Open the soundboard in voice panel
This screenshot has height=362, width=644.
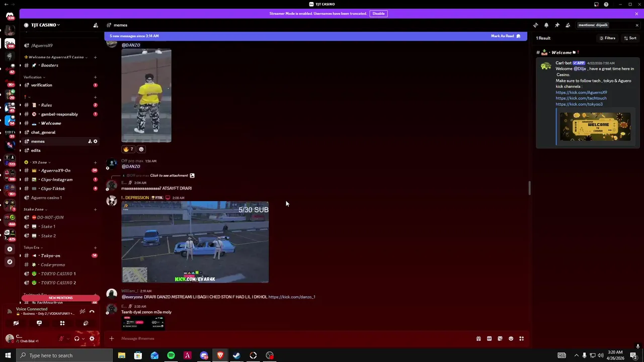pos(86,323)
